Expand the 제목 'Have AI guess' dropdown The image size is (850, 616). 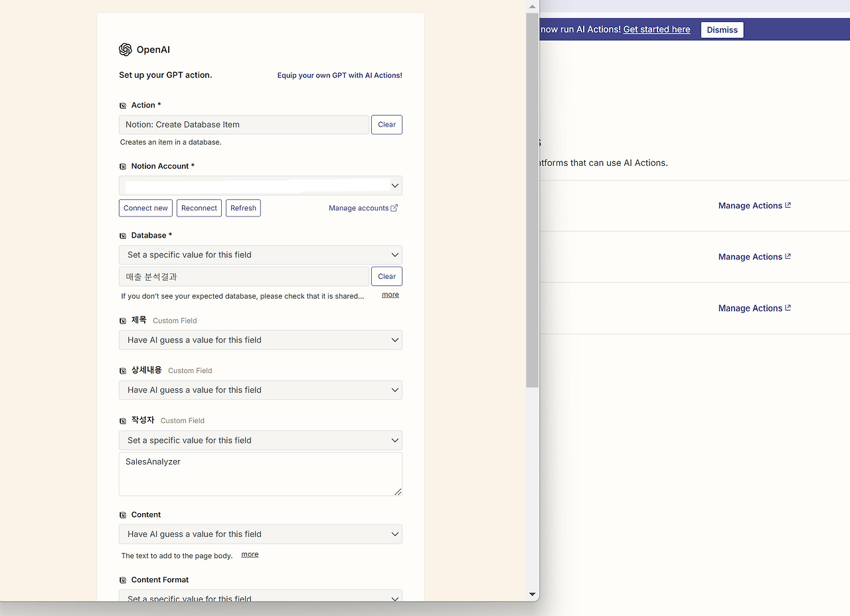[260, 339]
